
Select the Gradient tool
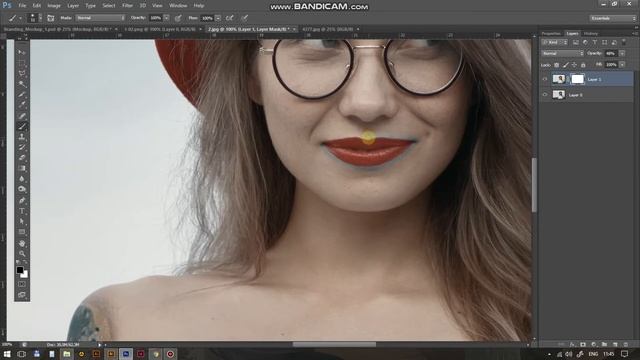[22, 169]
